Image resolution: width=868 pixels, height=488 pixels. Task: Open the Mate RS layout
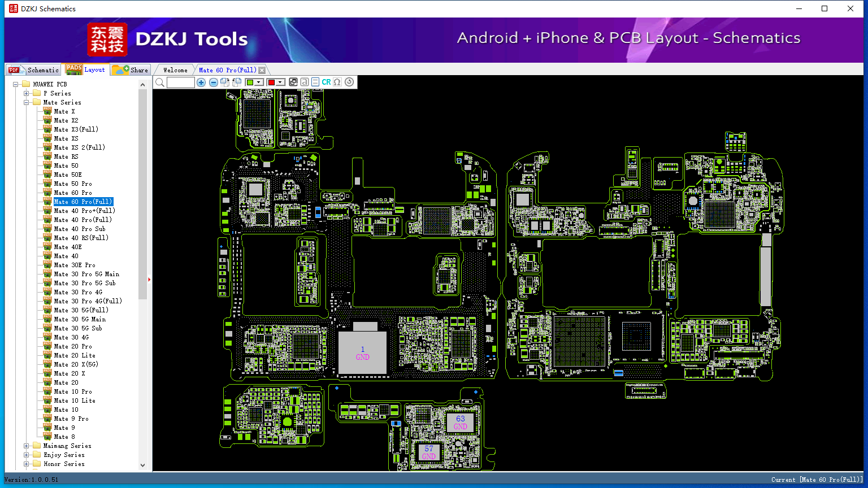pyautogui.click(x=66, y=156)
